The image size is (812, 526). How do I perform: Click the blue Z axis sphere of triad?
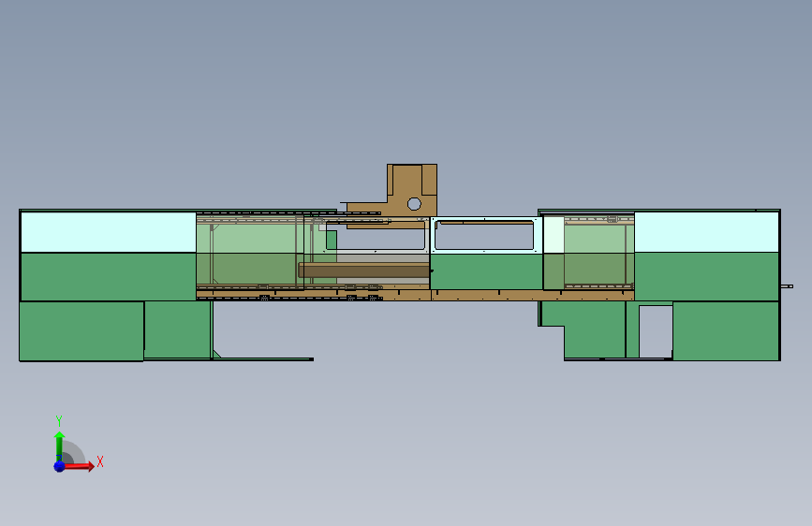[60, 466]
